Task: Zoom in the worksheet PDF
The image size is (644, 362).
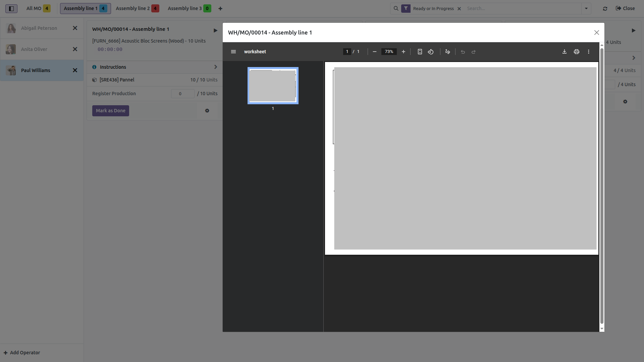Action: coord(404,52)
